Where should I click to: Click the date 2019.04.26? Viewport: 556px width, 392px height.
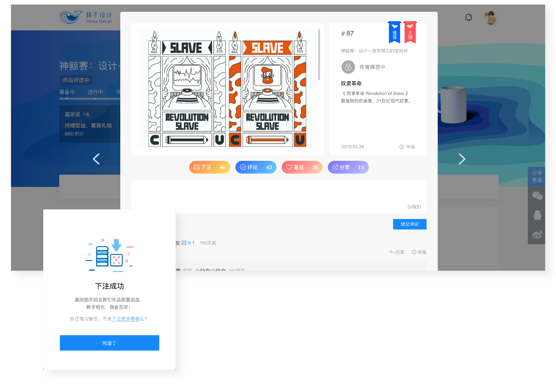click(353, 147)
